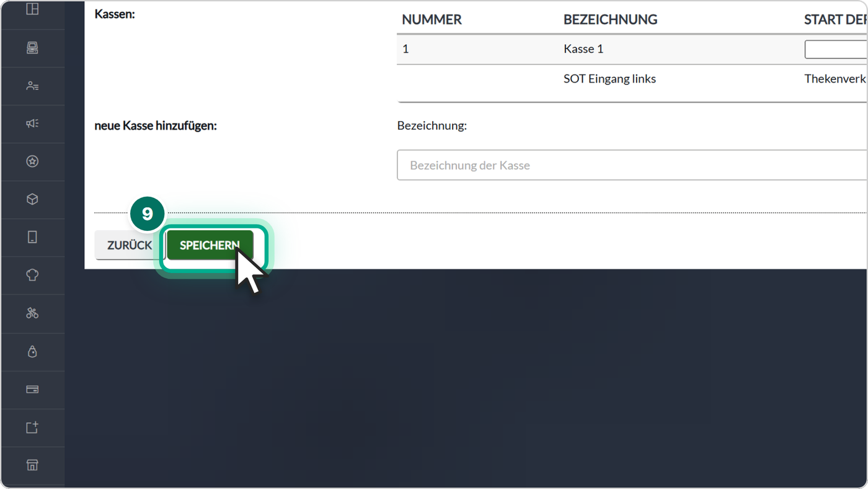Open the tablet device sidebar icon
The height and width of the screenshot is (489, 868).
[x=32, y=237]
